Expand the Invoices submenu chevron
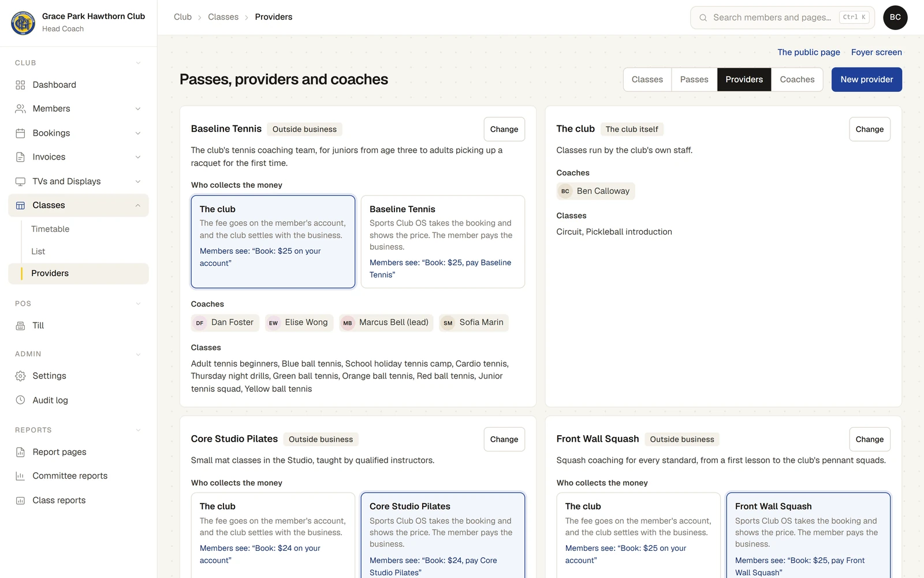 click(138, 157)
